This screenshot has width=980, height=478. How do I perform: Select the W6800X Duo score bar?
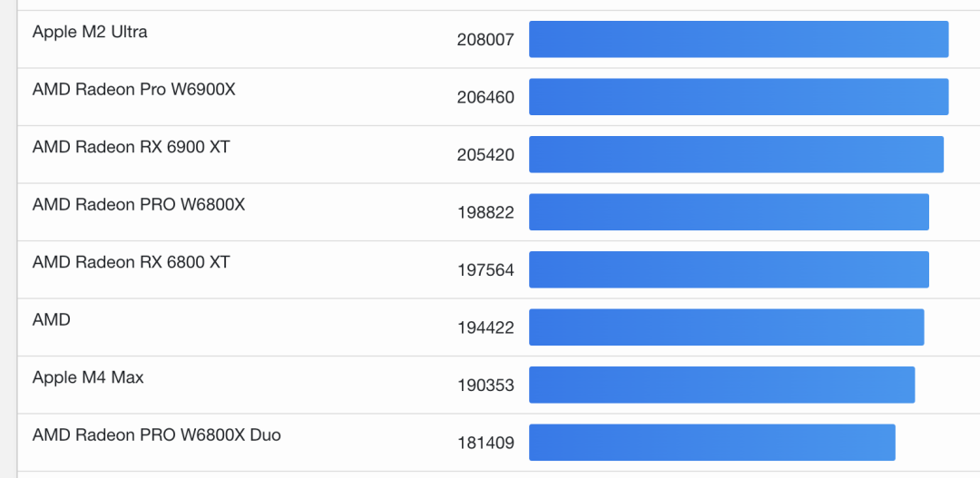(712, 443)
